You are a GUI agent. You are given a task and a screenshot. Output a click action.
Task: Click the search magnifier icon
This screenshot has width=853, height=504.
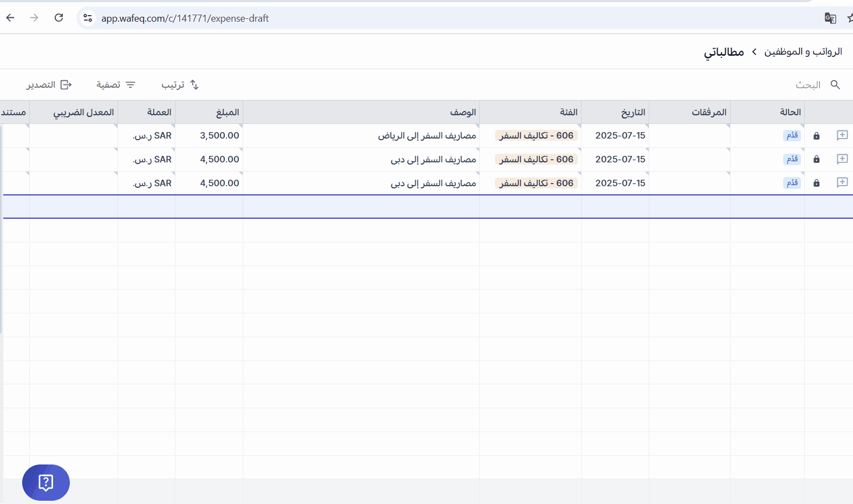(x=835, y=84)
